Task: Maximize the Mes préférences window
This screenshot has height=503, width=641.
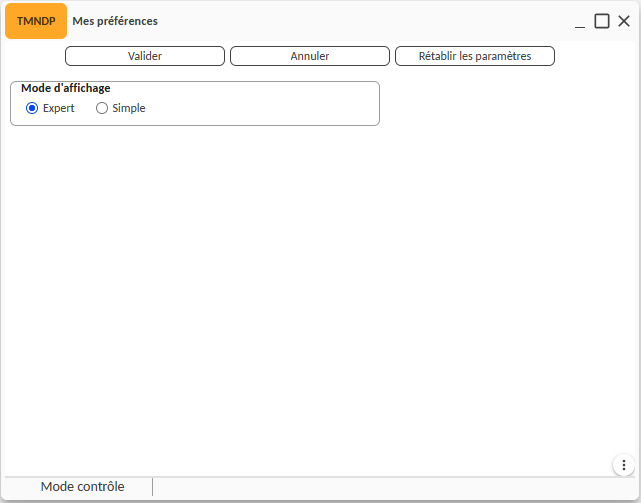Action: pos(602,21)
